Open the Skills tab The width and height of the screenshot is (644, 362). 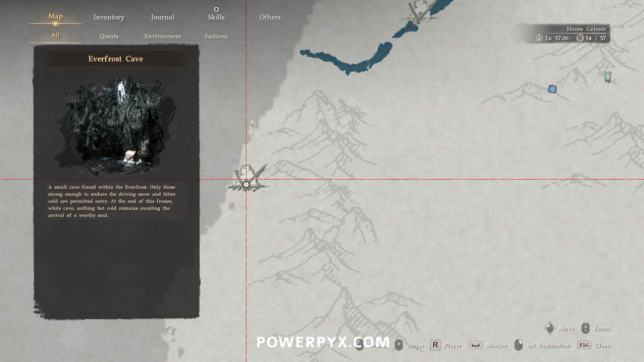(x=216, y=17)
